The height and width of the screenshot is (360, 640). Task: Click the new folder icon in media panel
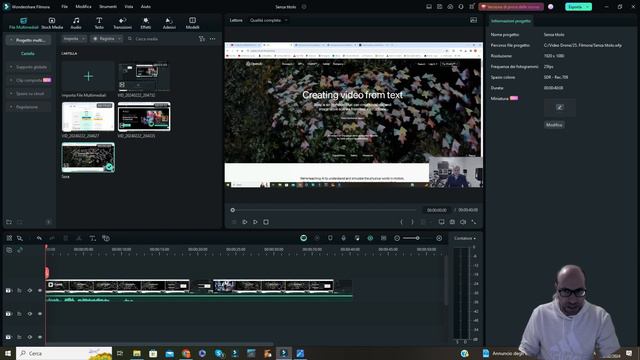click(x=9, y=222)
